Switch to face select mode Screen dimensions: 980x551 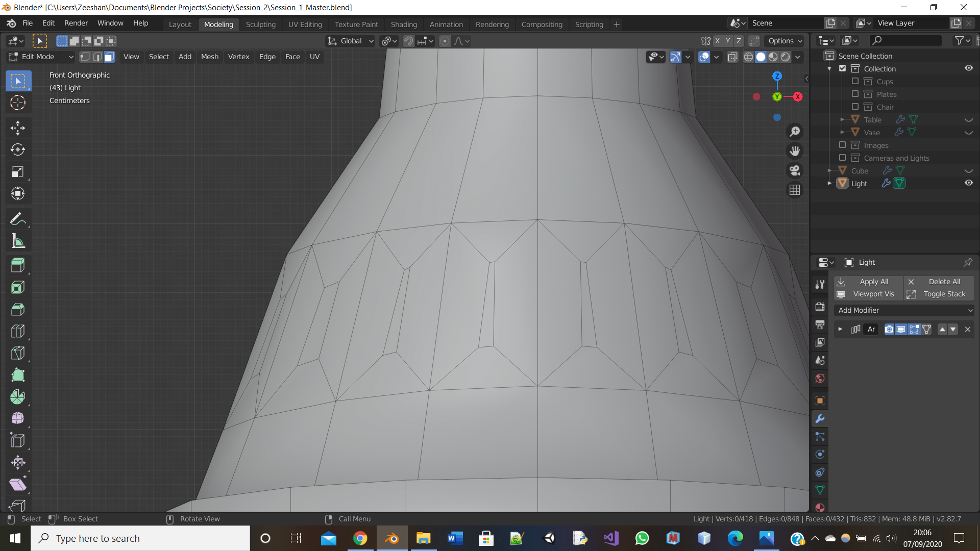[x=109, y=57]
